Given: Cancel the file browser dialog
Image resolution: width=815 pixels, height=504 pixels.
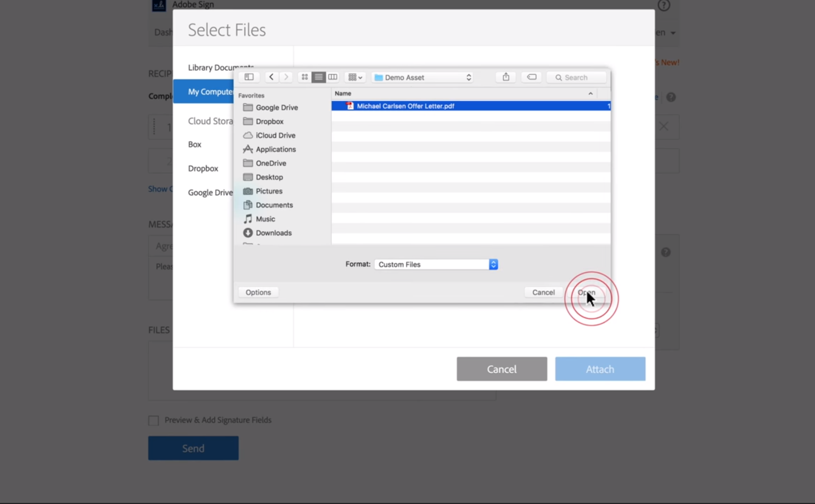Looking at the screenshot, I should (x=543, y=292).
